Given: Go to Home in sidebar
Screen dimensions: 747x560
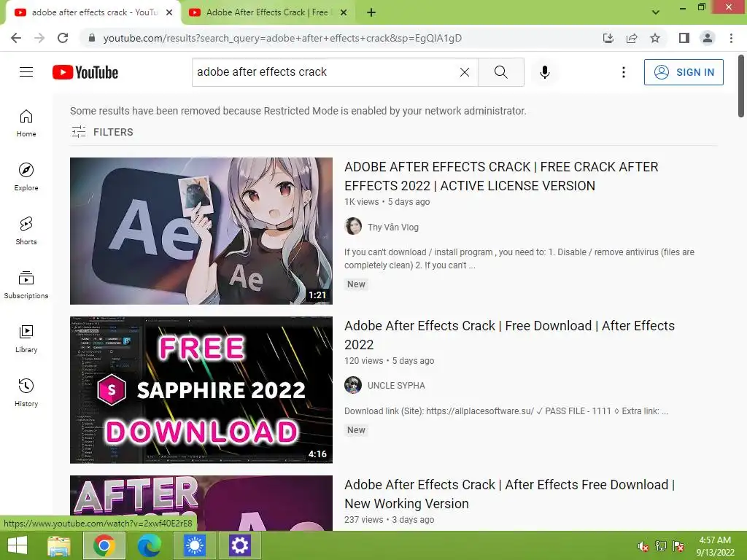Looking at the screenshot, I should (x=26, y=123).
